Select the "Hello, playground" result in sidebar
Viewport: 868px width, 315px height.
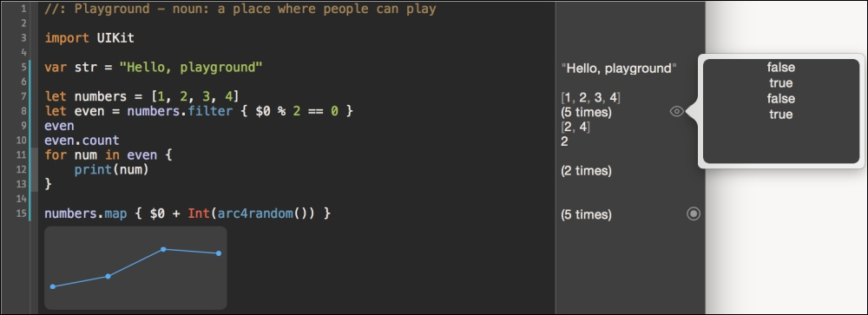(619, 69)
